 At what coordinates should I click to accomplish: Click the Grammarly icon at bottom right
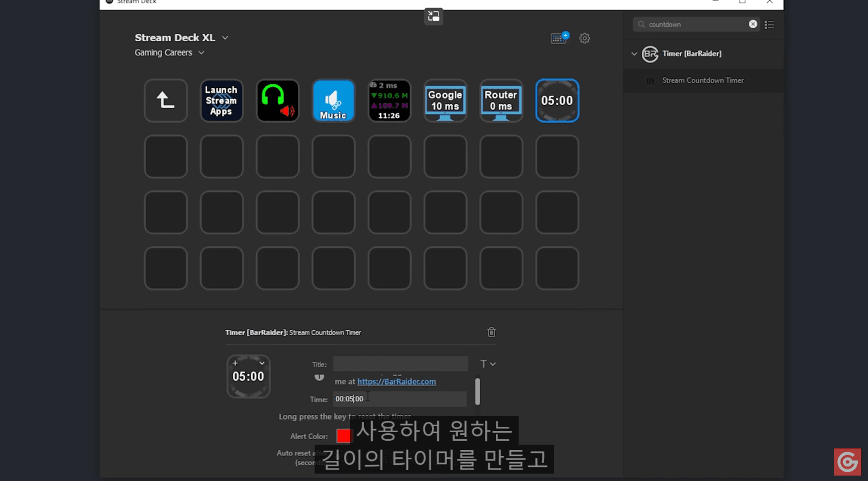click(847, 462)
